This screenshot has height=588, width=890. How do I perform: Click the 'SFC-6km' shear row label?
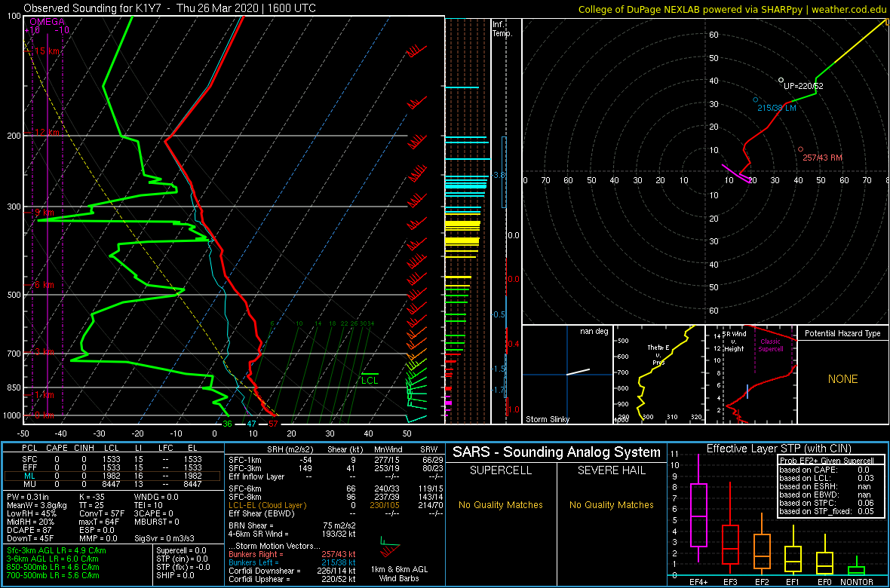[x=245, y=488]
